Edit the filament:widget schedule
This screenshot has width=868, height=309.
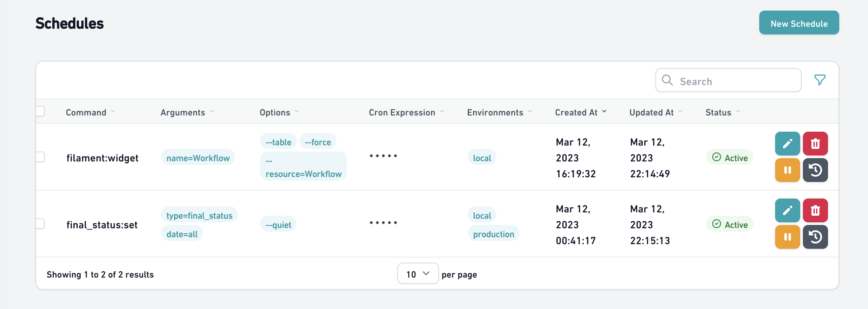[787, 143]
